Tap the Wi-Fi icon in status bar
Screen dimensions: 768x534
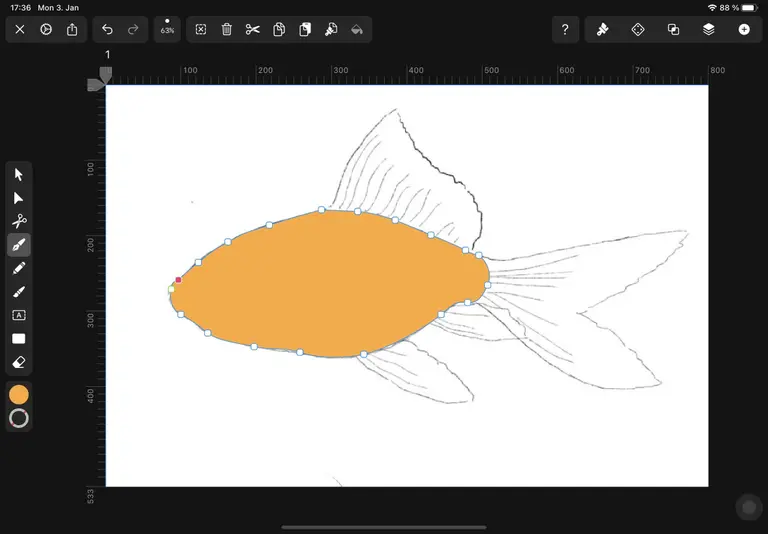tap(712, 8)
